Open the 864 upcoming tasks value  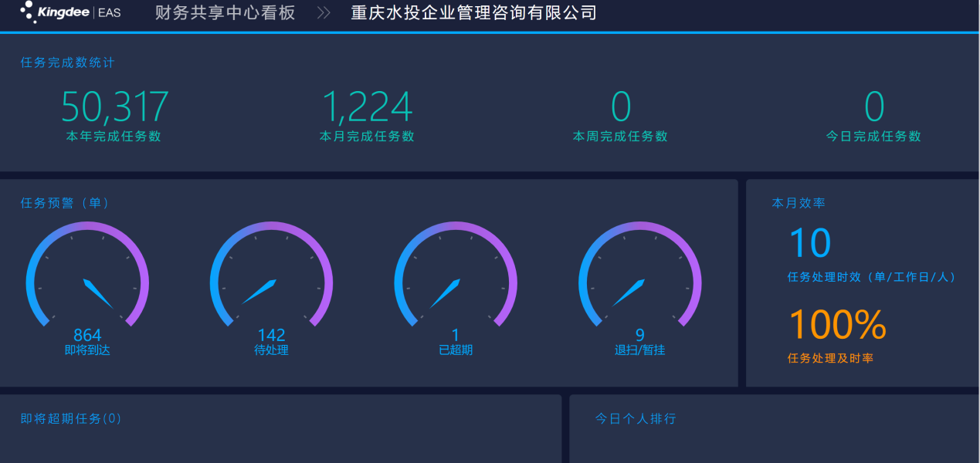point(87,335)
